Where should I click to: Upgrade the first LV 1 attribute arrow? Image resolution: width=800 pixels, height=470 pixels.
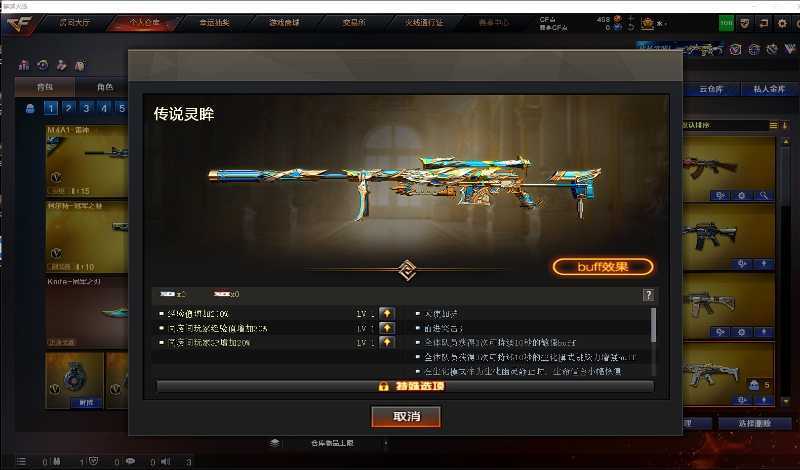[x=387, y=313]
